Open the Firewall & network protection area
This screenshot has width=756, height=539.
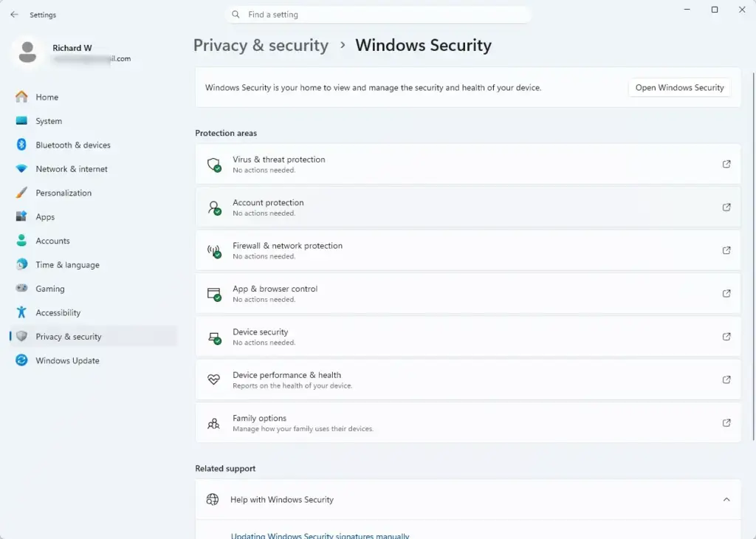pyautogui.click(x=467, y=250)
